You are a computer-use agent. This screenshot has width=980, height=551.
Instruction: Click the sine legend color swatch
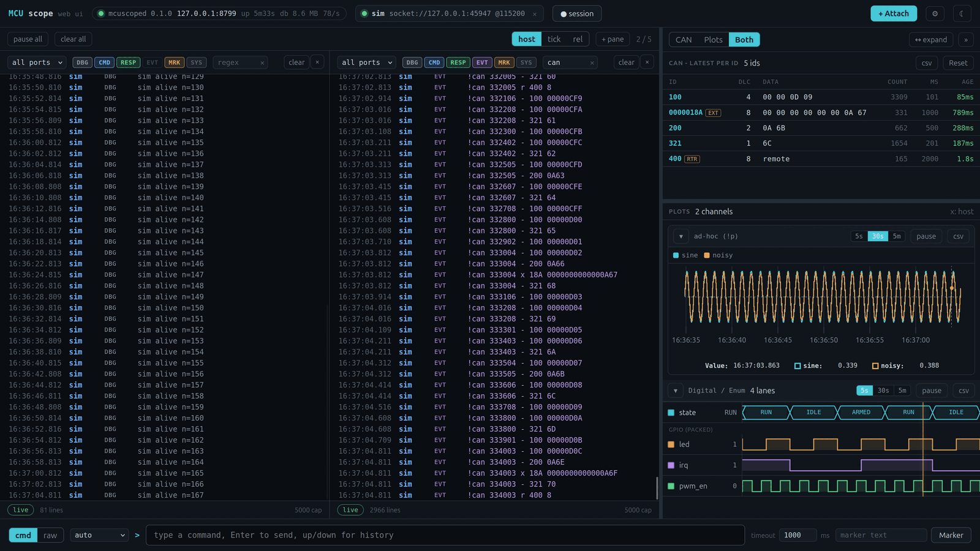click(676, 255)
